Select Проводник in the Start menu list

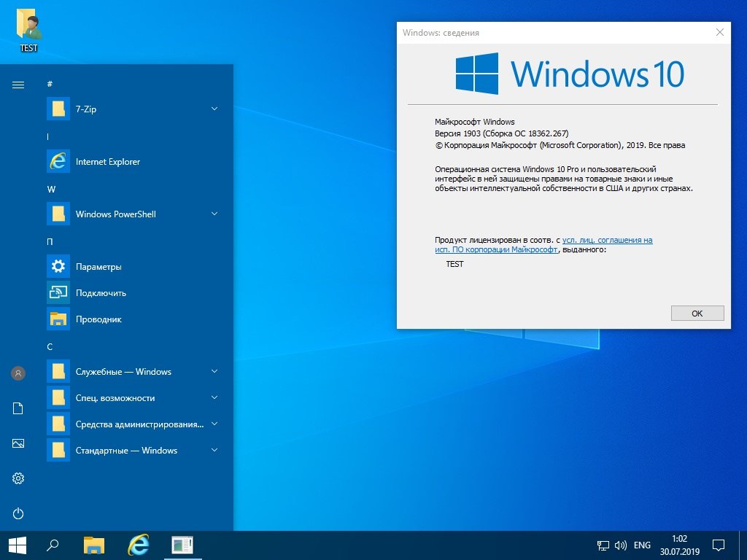click(x=98, y=319)
